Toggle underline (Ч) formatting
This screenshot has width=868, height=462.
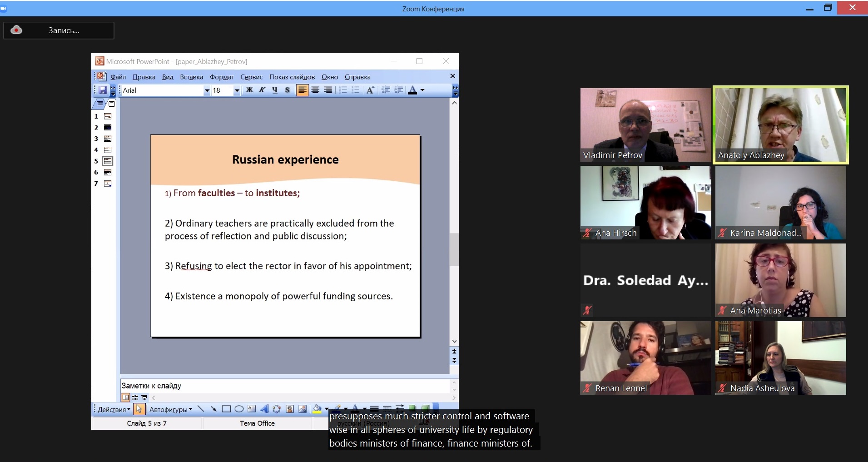coord(275,90)
